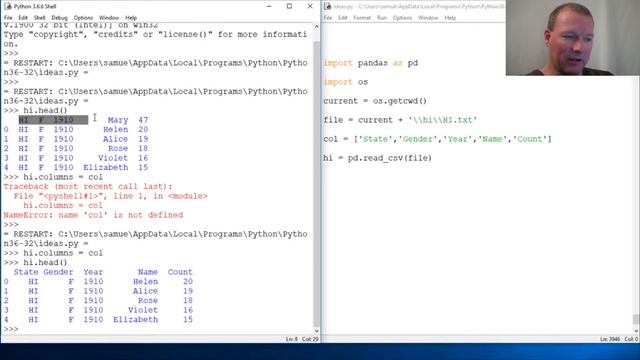640x360 pixels.
Task: Click 'Name' column header in output
Action: coord(148,272)
